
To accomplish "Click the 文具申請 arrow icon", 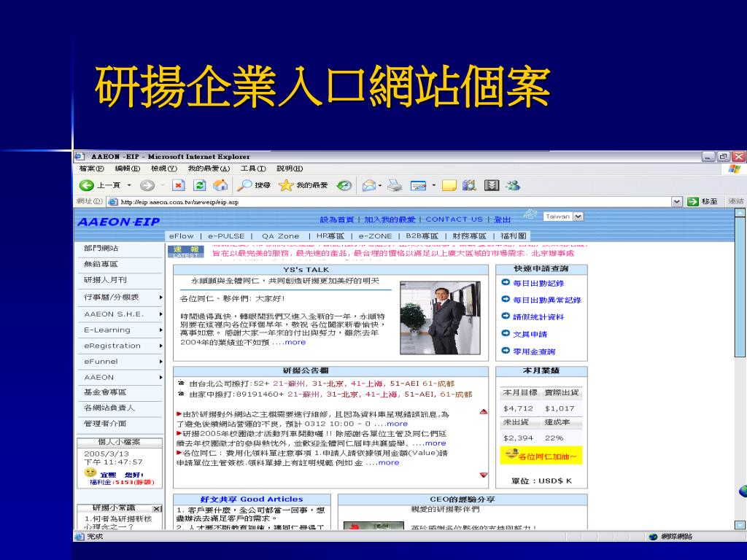I will 506,333.
